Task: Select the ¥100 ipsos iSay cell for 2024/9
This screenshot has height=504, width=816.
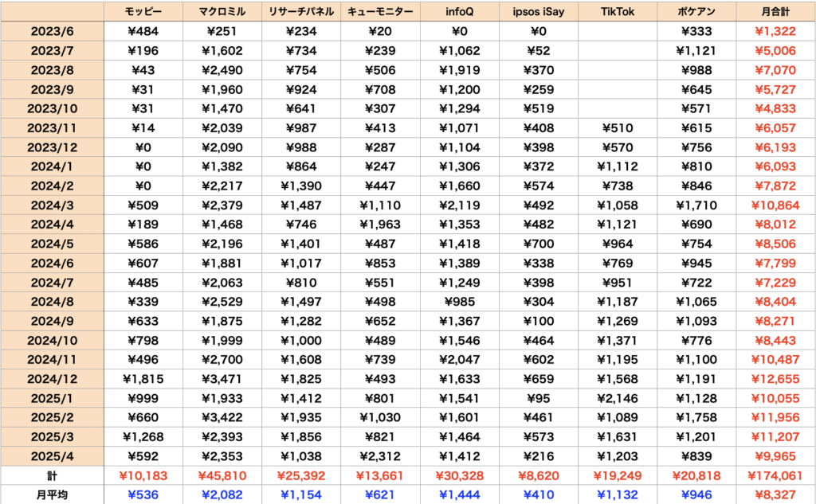Action: click(539, 321)
